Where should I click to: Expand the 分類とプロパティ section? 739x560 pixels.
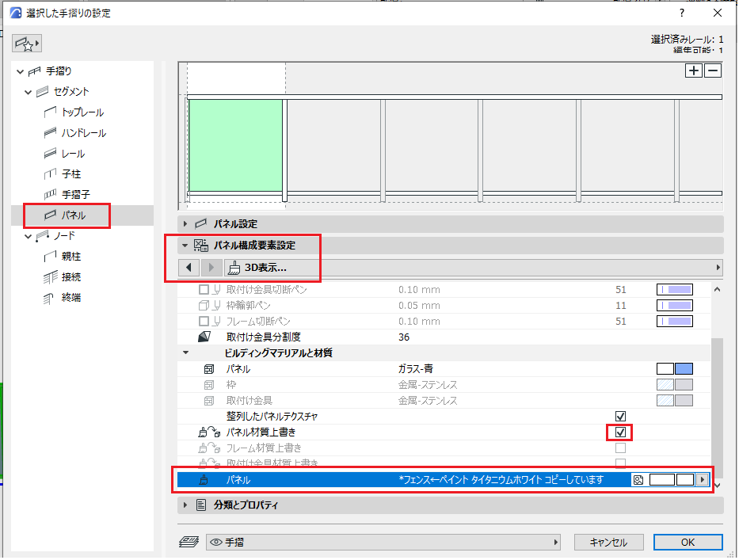(x=185, y=505)
